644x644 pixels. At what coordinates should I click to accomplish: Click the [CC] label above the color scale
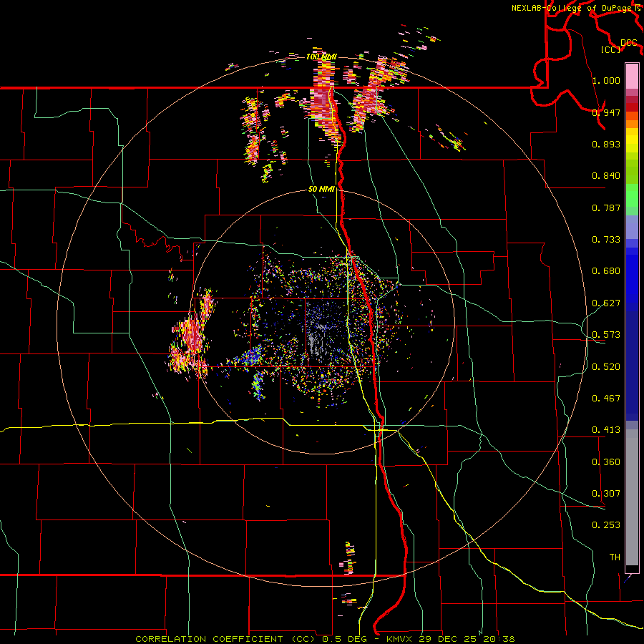tap(610, 49)
